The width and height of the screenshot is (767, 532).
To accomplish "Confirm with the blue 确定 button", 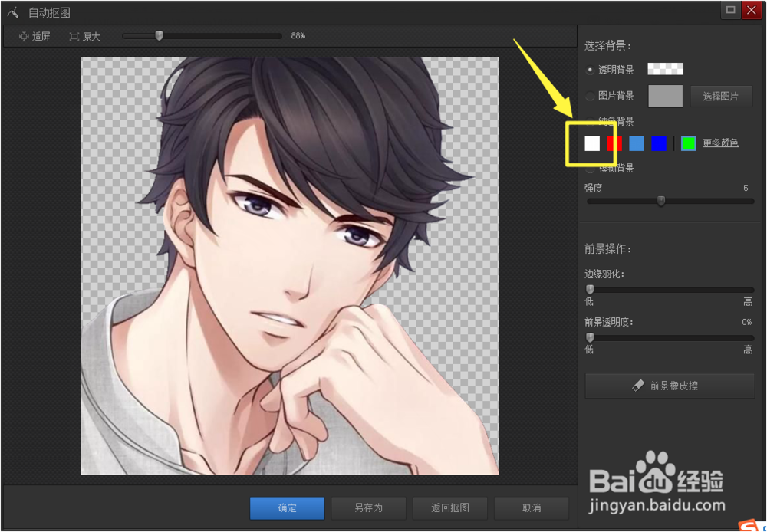I will (x=287, y=508).
